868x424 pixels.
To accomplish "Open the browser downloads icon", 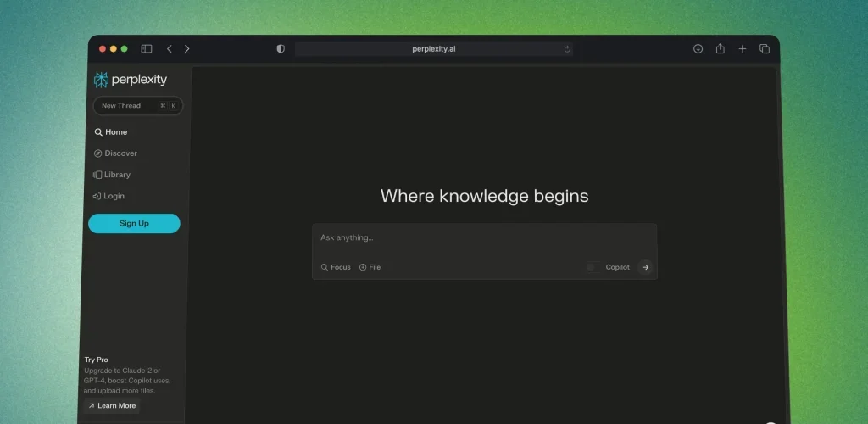I will point(698,49).
